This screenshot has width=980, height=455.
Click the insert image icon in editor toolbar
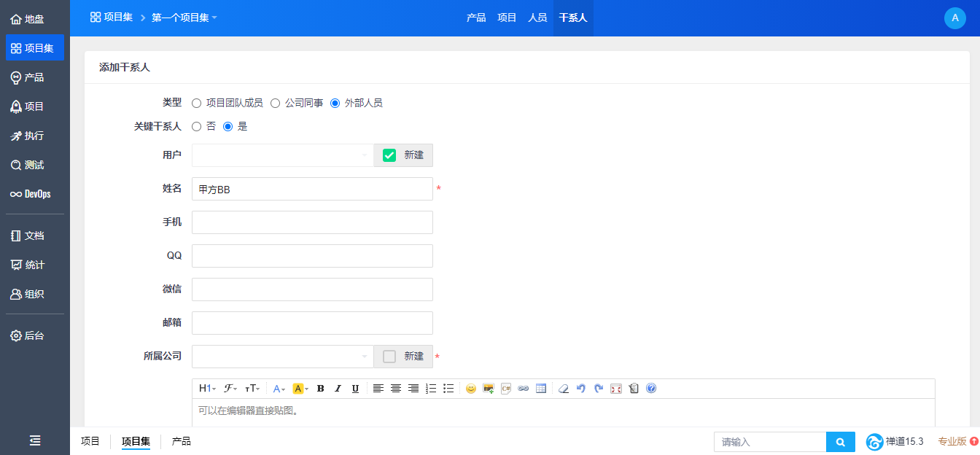[489, 389]
